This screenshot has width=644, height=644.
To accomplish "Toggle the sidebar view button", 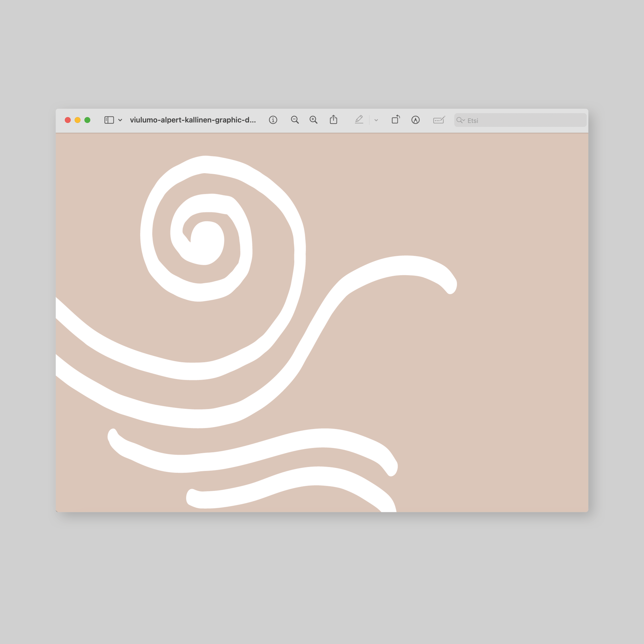I will point(109,120).
